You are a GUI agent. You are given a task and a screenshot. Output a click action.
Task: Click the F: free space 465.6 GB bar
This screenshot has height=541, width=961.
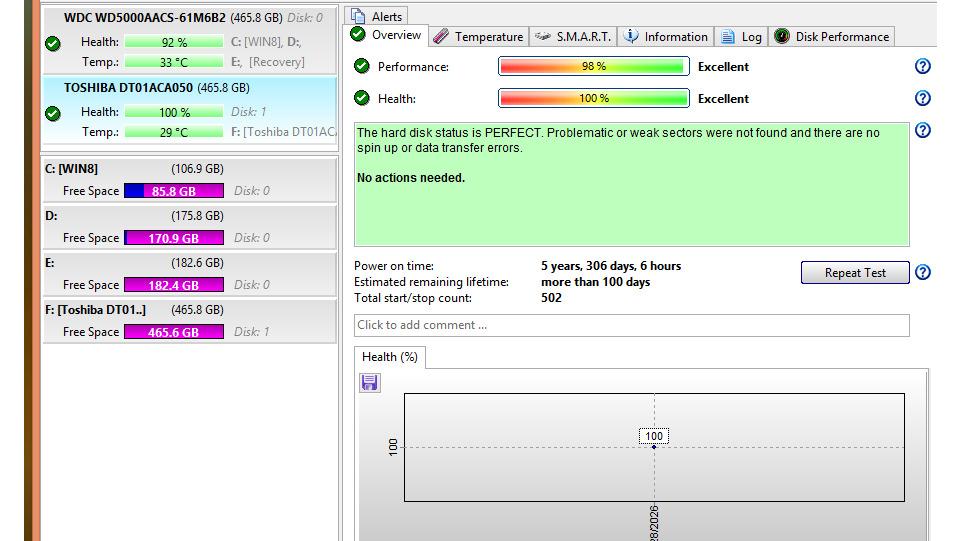pos(174,332)
